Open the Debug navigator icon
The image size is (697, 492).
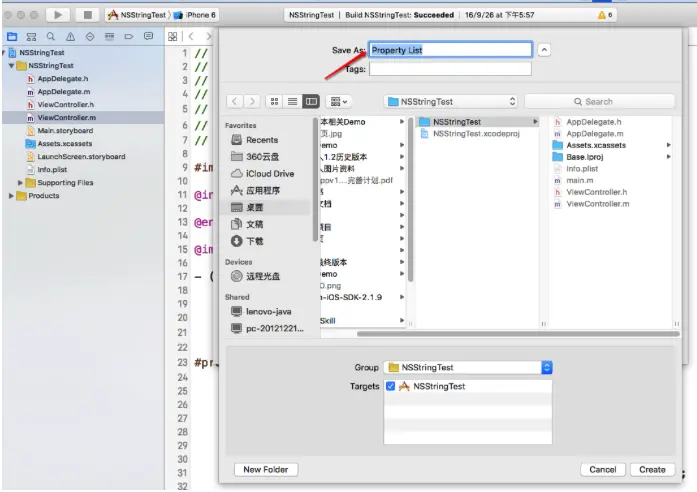click(x=109, y=36)
